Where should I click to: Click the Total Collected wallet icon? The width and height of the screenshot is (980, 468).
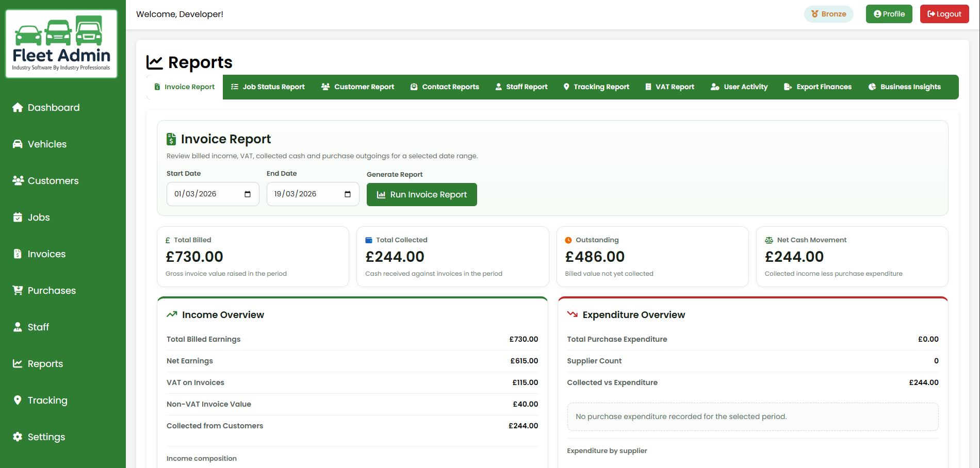(369, 240)
